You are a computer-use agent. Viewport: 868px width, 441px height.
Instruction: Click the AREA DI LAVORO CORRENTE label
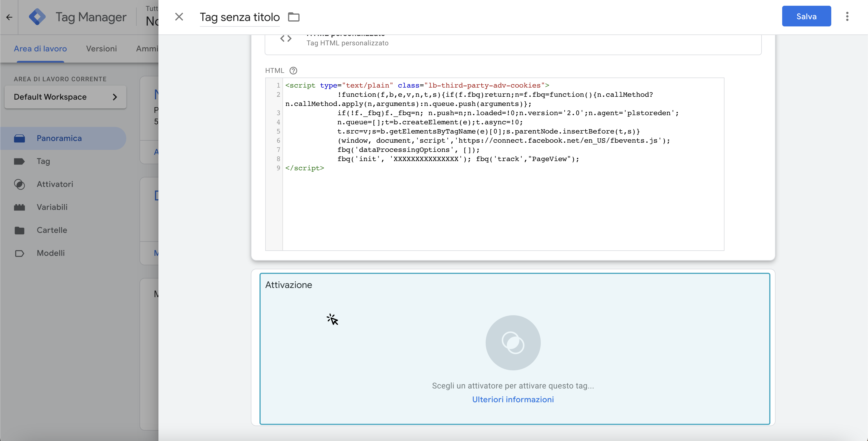click(x=60, y=79)
